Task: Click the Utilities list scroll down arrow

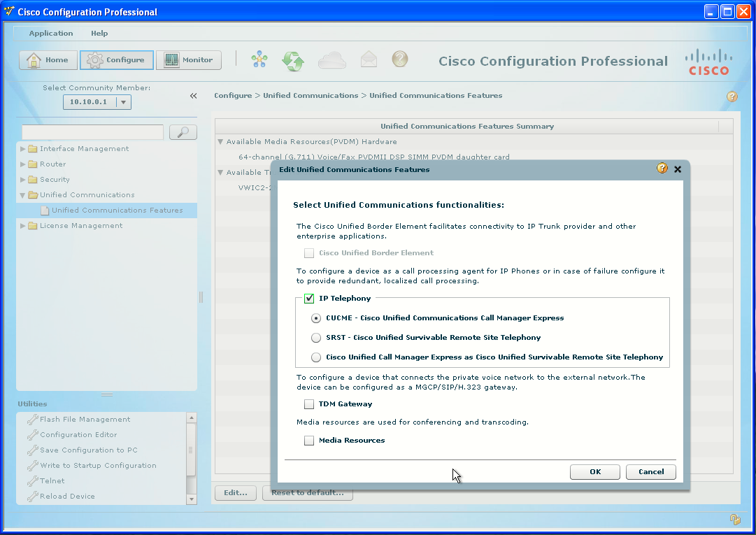Action: click(x=192, y=499)
